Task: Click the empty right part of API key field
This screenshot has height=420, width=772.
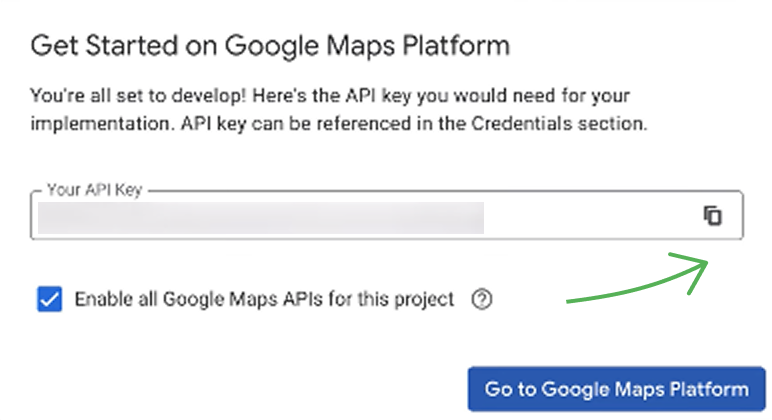Action: coord(590,216)
